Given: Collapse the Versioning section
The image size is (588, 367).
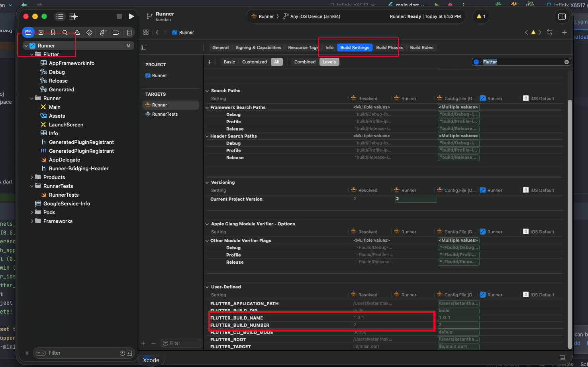Looking at the screenshot, I should click(207, 183).
